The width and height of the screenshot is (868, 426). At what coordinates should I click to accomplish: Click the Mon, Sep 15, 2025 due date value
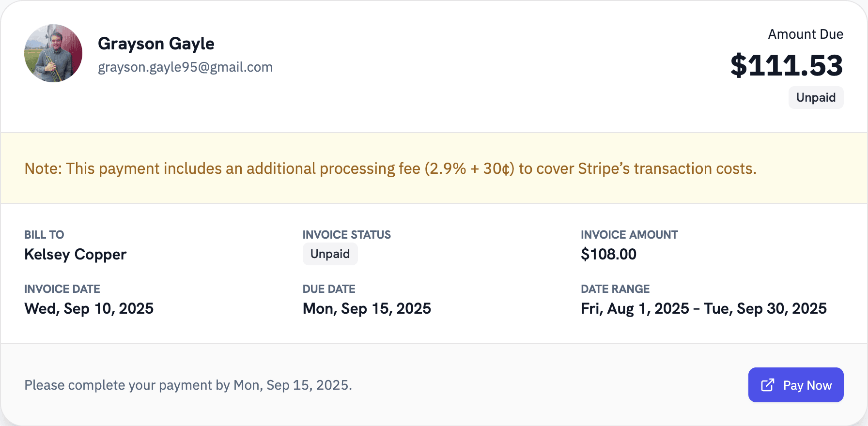pos(367,308)
